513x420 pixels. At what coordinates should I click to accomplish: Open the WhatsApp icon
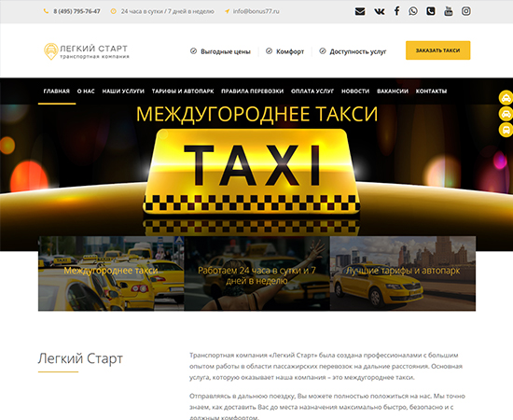tap(413, 11)
